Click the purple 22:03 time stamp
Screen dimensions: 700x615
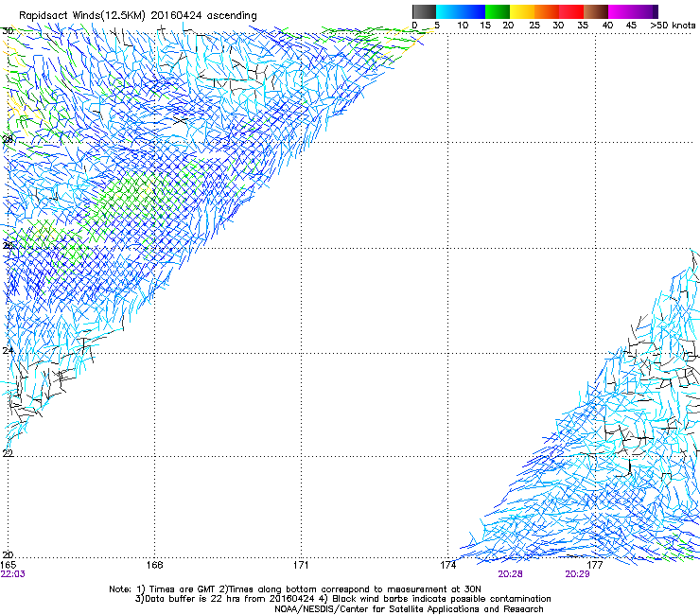tap(13, 574)
